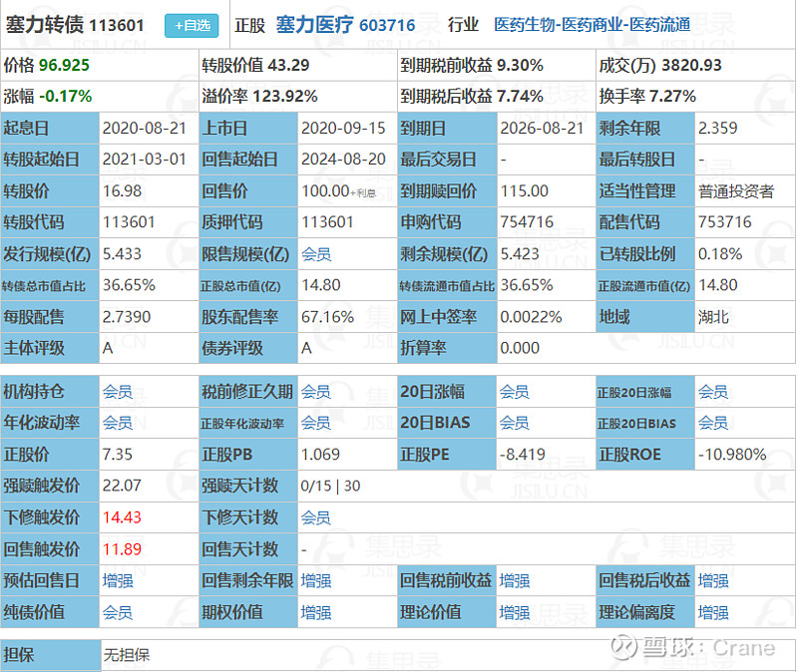Click 会员 link next to 税前修正久期
This screenshot has height=672, width=798.
(x=316, y=392)
